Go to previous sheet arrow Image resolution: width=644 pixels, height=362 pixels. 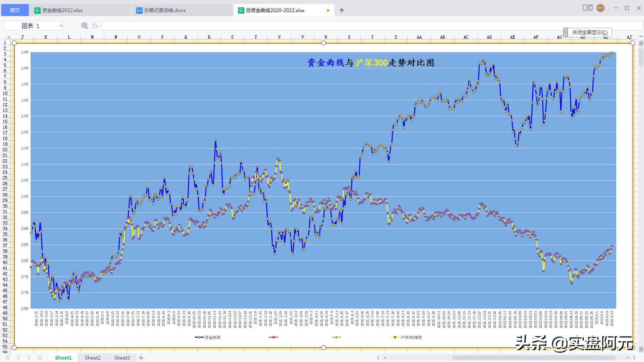(19, 358)
